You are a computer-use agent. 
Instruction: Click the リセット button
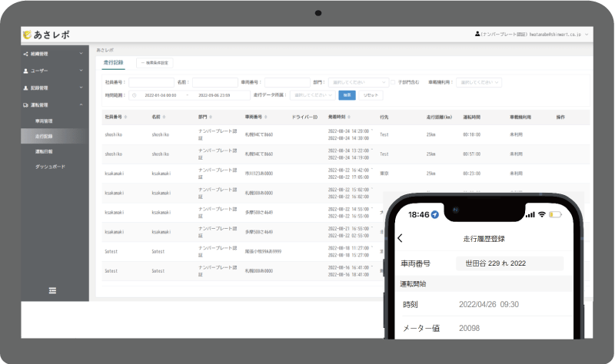pos(371,95)
